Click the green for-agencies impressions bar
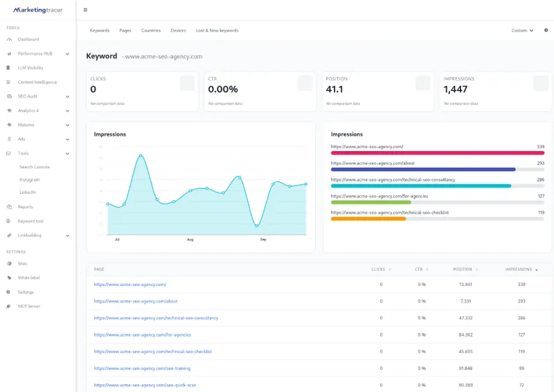 [x=370, y=202]
